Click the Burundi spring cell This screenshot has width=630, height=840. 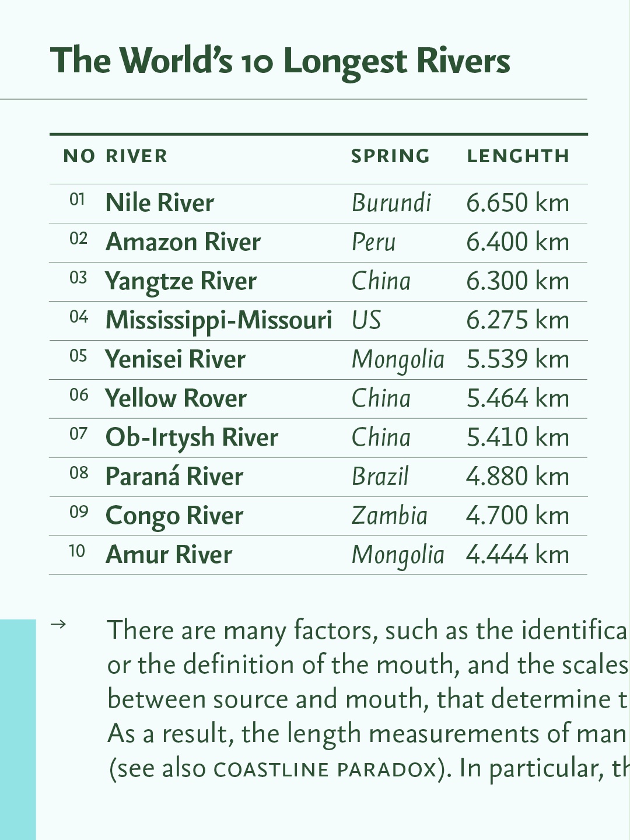391,203
